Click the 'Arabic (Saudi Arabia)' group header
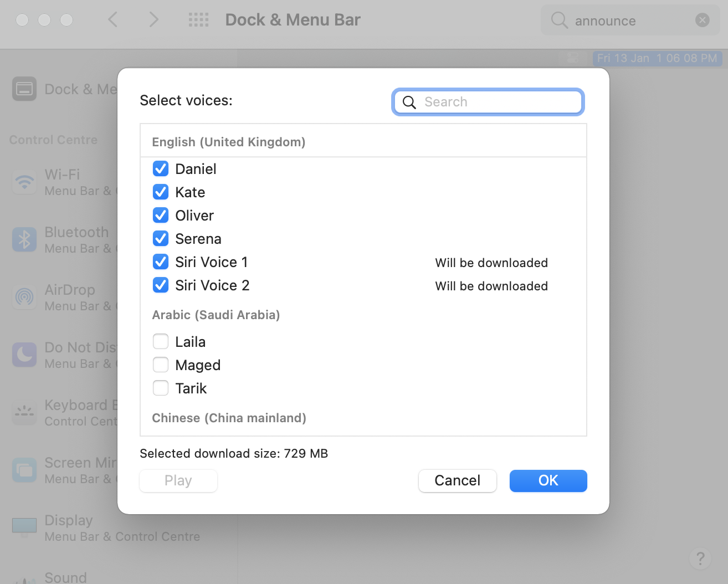The height and width of the screenshot is (584, 728). (x=216, y=315)
